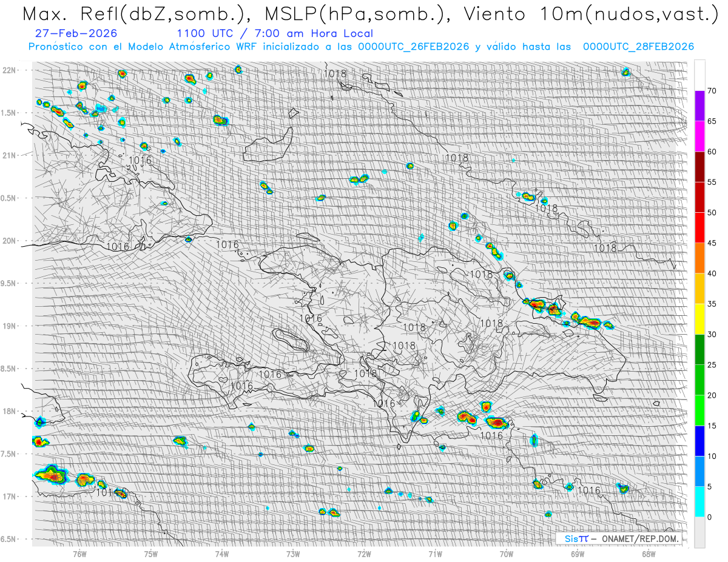The width and height of the screenshot is (728, 562).
Task: Click the 74W longitude axis label
Action: pos(222,554)
